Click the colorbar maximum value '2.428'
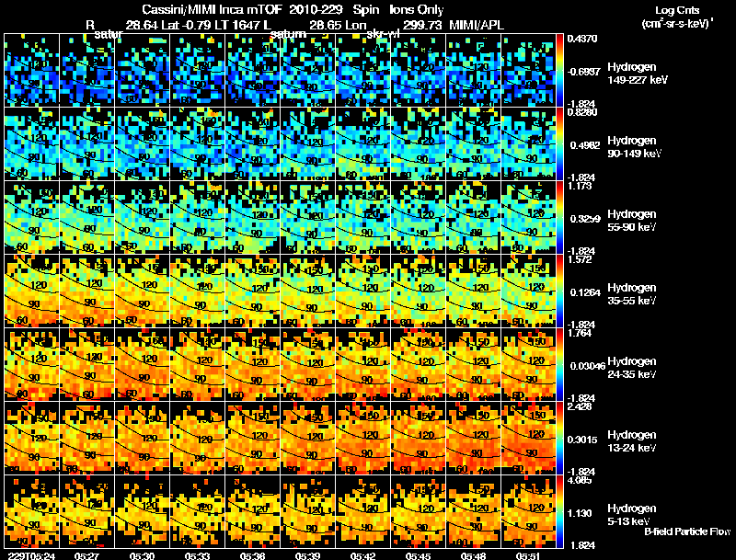 pyautogui.click(x=580, y=406)
